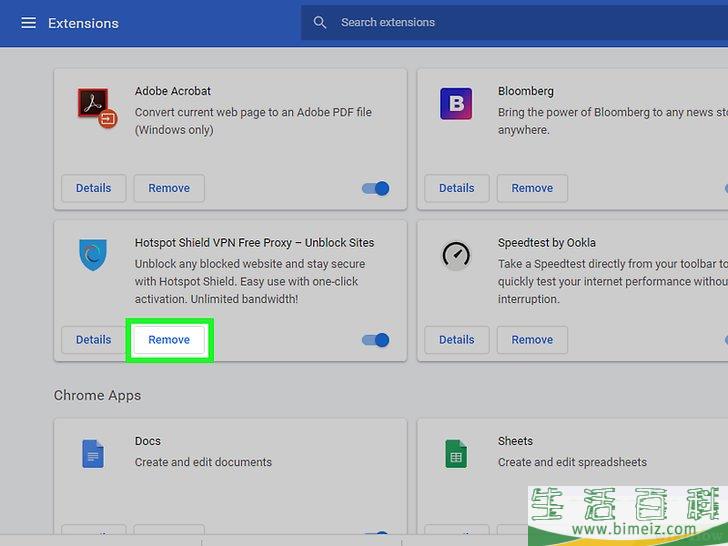Remove the Bloomberg extension
The image size is (728, 546).
[x=532, y=188]
